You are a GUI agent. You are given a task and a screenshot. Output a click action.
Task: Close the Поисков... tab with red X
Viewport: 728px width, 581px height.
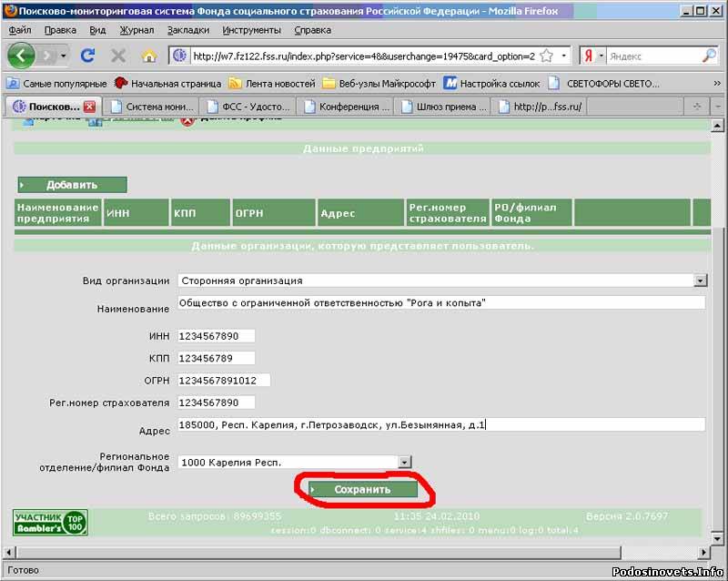pyautogui.click(x=89, y=107)
